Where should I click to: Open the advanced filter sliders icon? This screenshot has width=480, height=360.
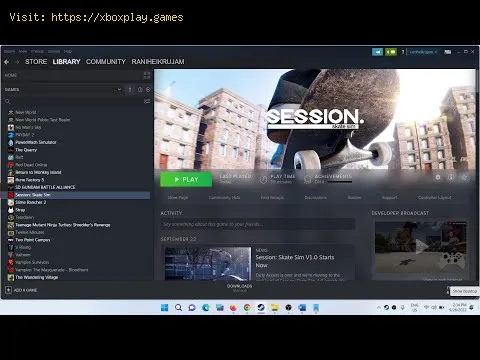point(147,101)
